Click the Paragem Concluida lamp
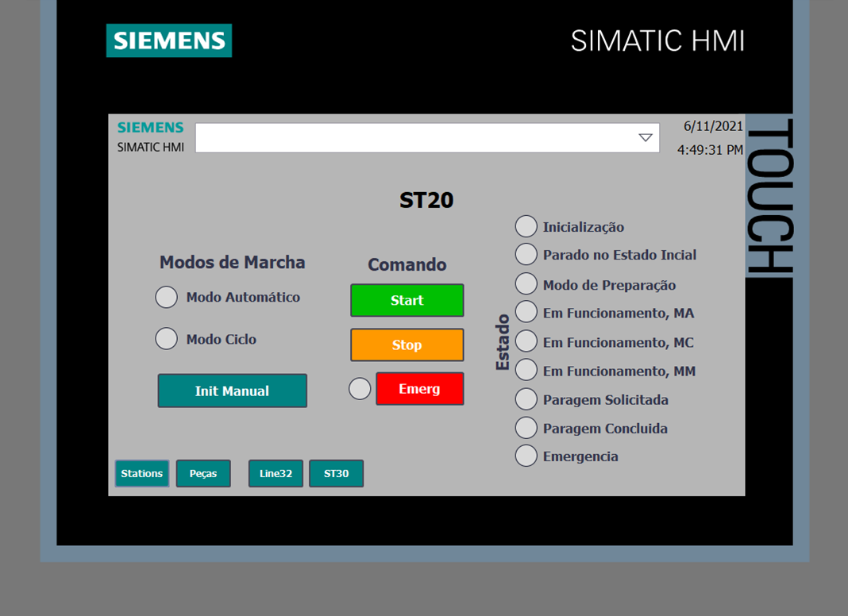 [526, 427]
